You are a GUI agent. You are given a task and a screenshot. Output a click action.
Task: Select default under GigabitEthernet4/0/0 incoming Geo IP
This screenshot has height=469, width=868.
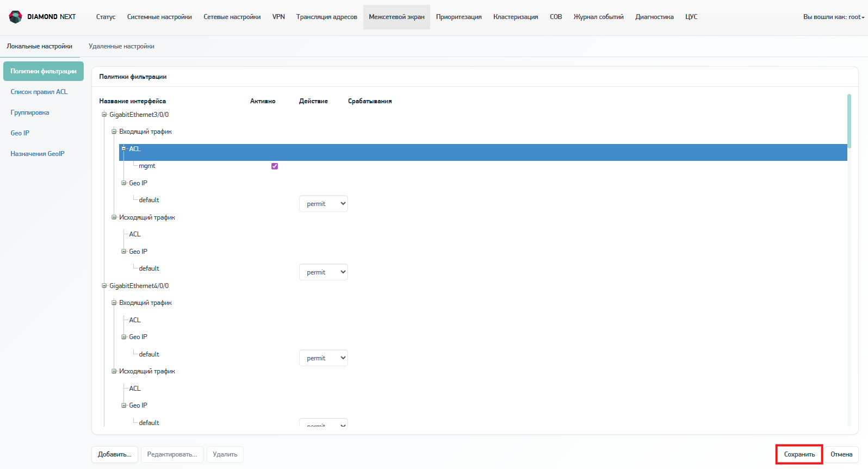(x=149, y=354)
